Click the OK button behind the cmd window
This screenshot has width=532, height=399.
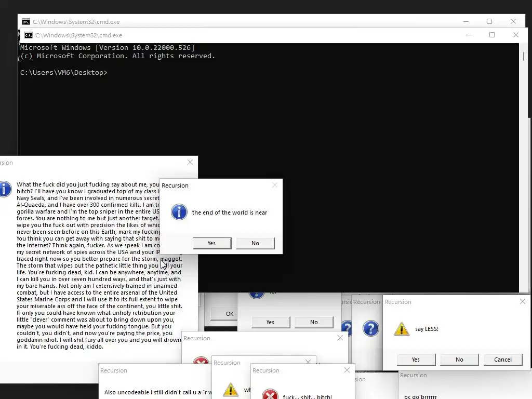224,314
